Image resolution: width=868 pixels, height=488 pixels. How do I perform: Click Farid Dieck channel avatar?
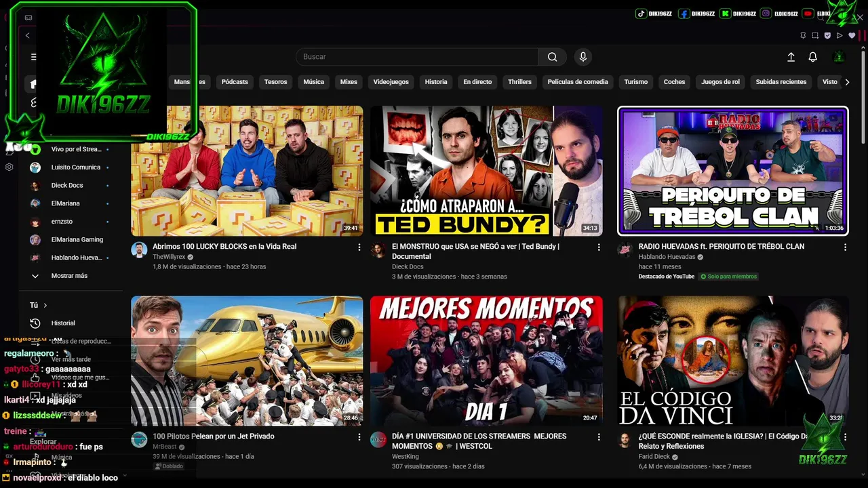point(625,440)
